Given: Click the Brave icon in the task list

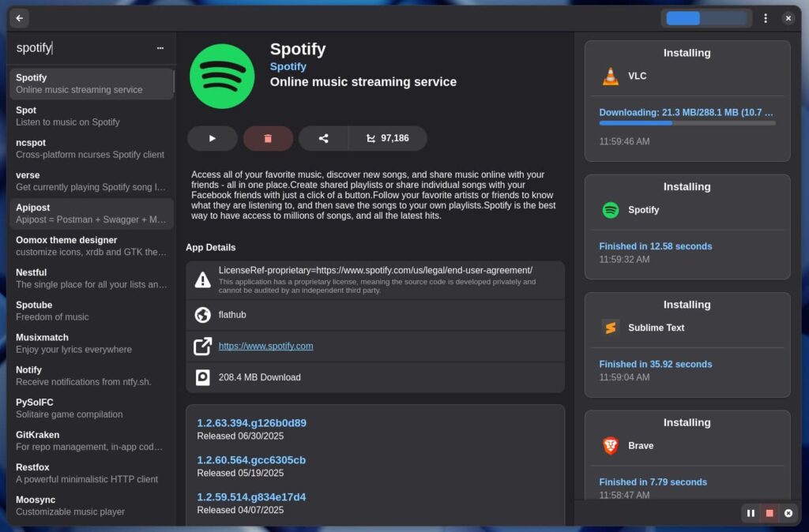Looking at the screenshot, I should pyautogui.click(x=611, y=446).
